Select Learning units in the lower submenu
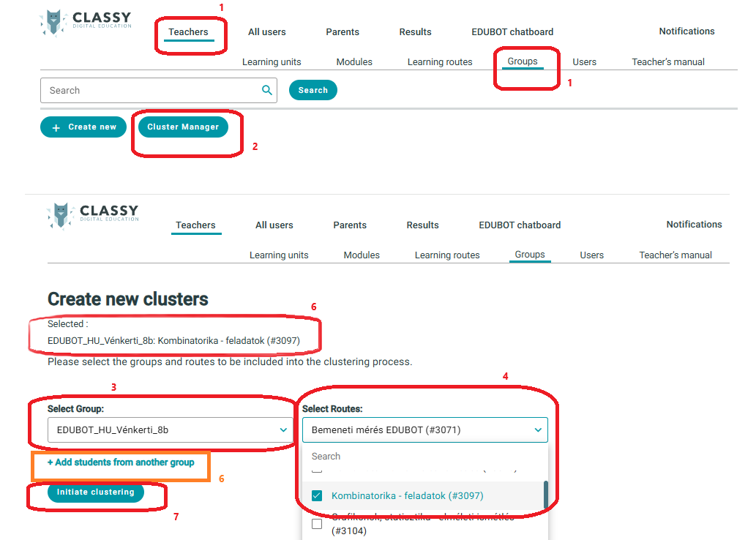Image resolution: width=756 pixels, height=540 pixels. (279, 255)
